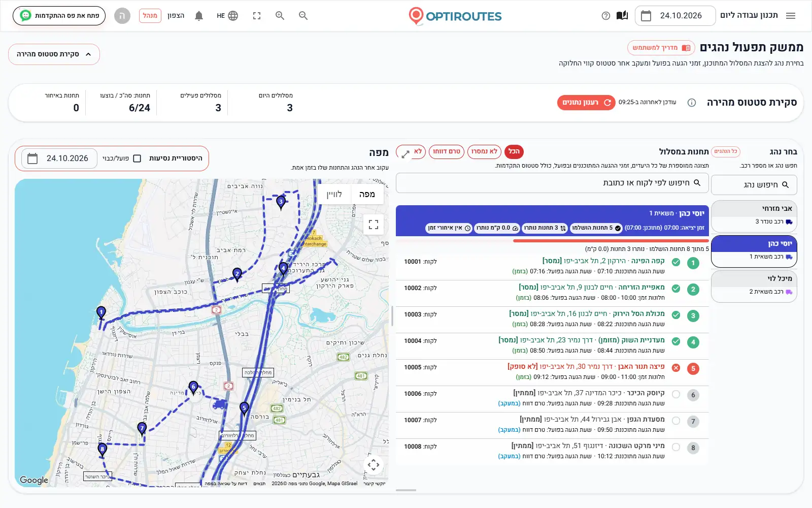Open notifications bell
The image size is (812, 508).
click(x=199, y=16)
